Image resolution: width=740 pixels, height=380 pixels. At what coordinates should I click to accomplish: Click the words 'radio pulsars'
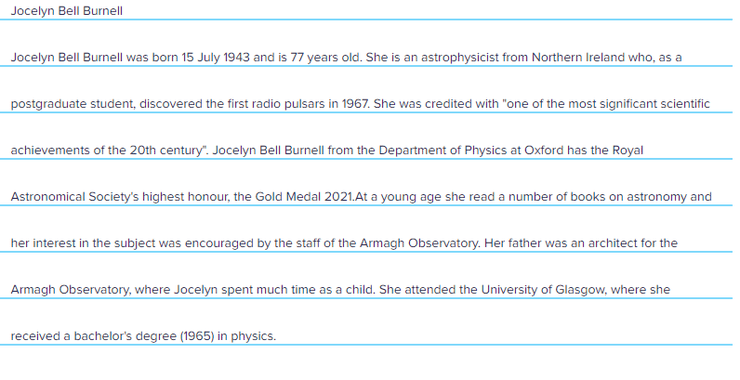pos(288,104)
